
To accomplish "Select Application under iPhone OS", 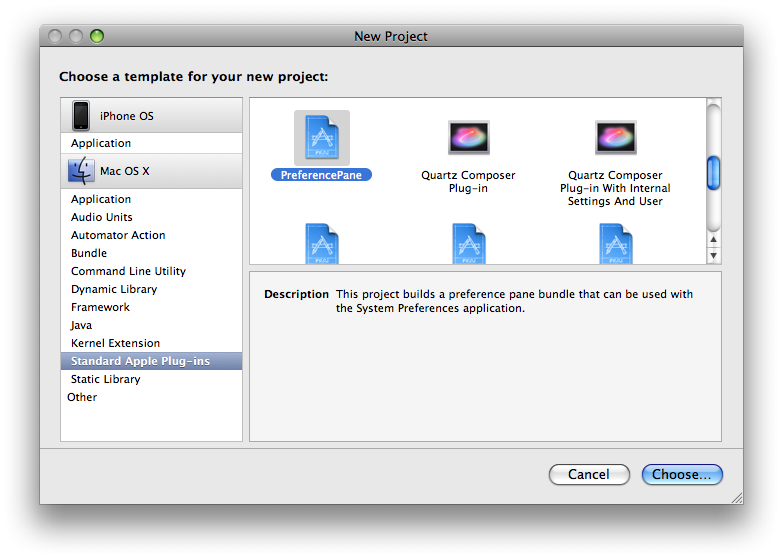I will click(x=151, y=143).
